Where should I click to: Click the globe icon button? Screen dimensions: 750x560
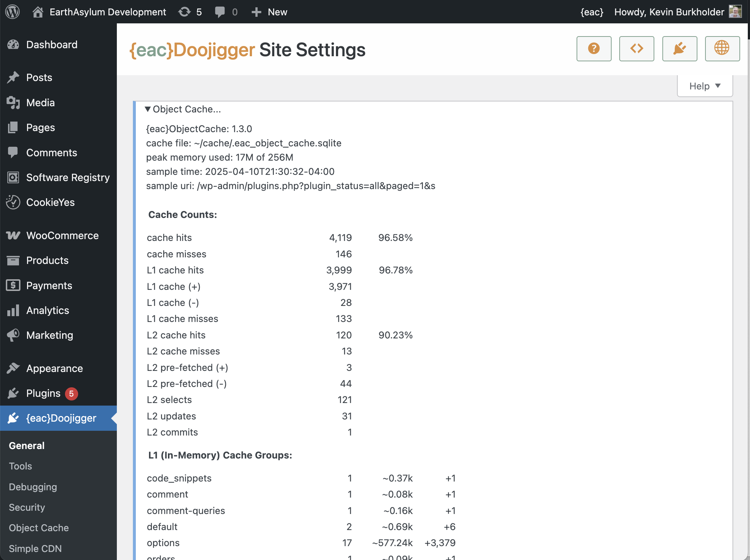[722, 49]
